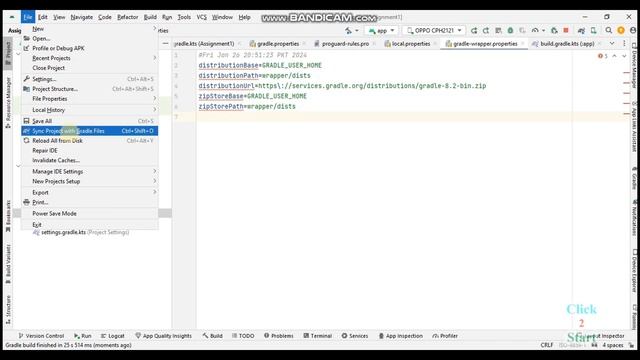The height and width of the screenshot is (360, 640).
Task: Click the Sync Gradle elephant toolbar icon
Action: click(581, 31)
